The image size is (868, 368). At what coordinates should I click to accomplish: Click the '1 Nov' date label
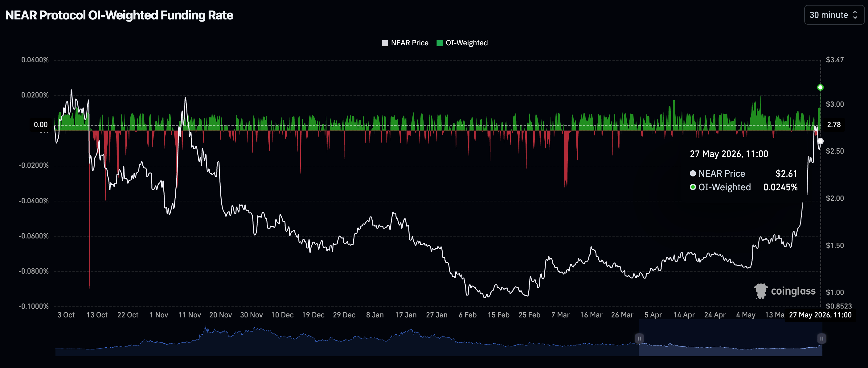159,315
